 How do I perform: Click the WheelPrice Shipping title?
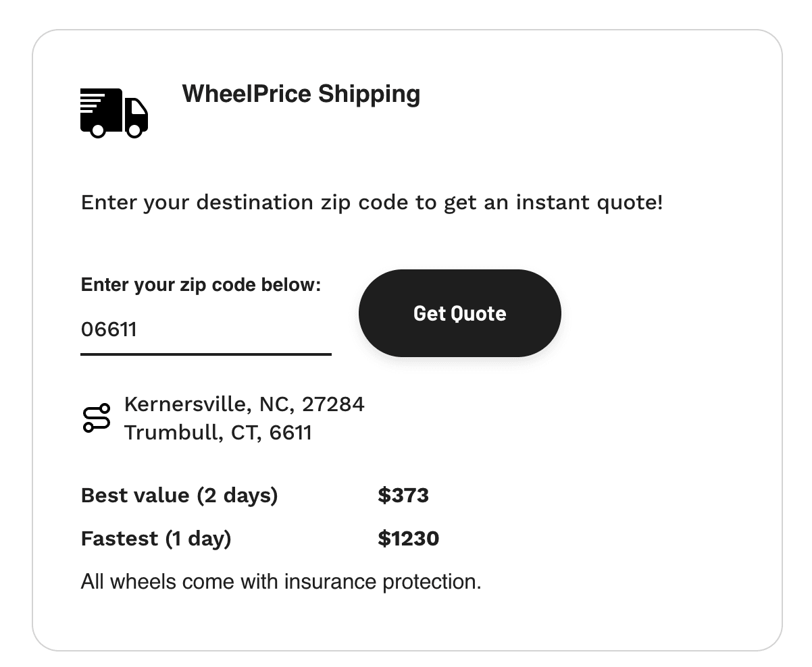(301, 94)
